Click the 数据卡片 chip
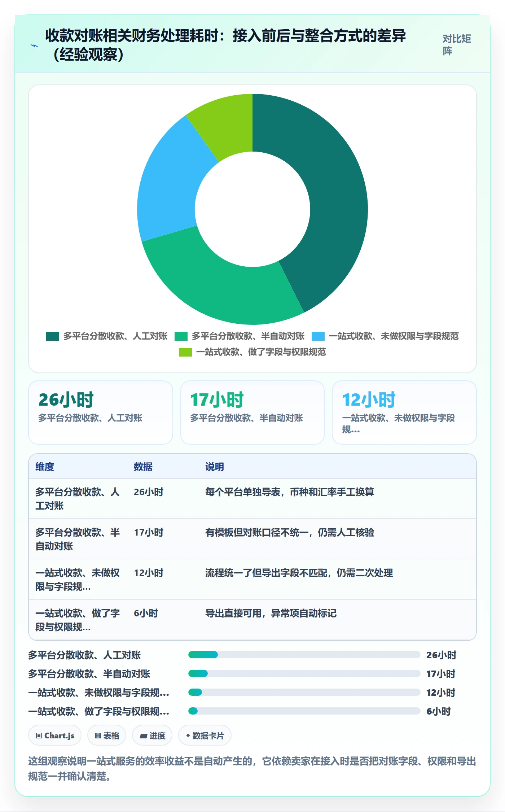505x812 pixels. (205, 735)
